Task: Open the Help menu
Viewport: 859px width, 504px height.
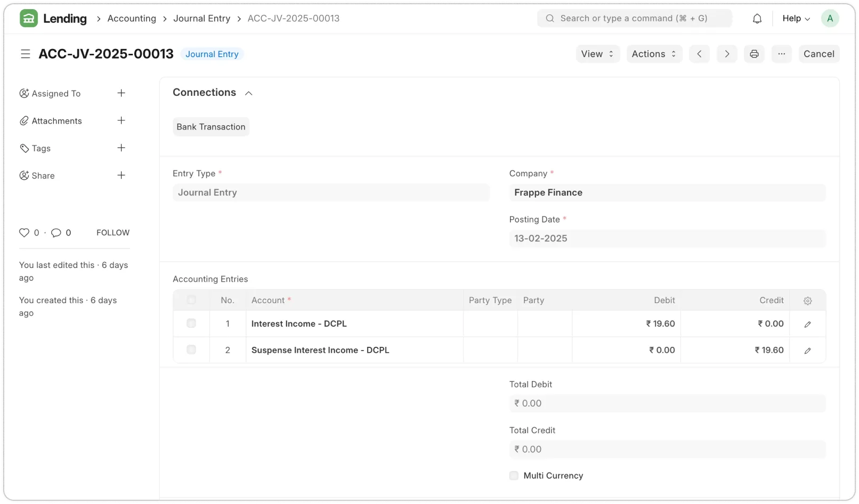Action: click(x=795, y=18)
